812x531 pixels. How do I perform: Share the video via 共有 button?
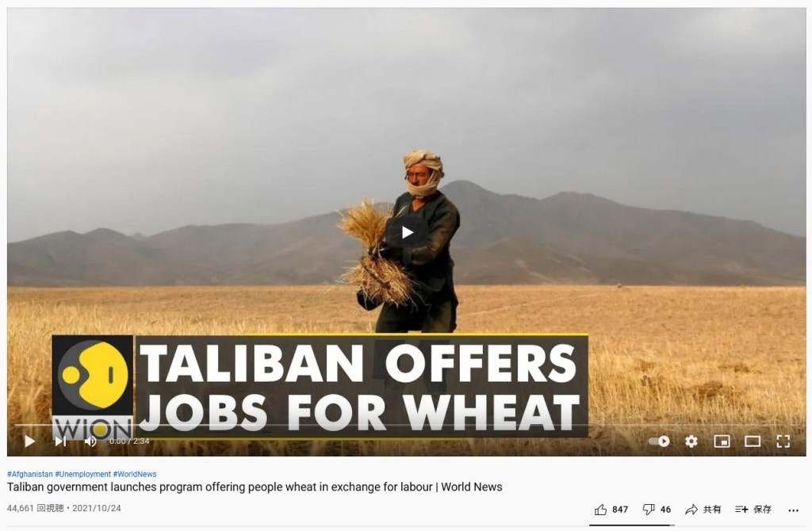(x=703, y=510)
